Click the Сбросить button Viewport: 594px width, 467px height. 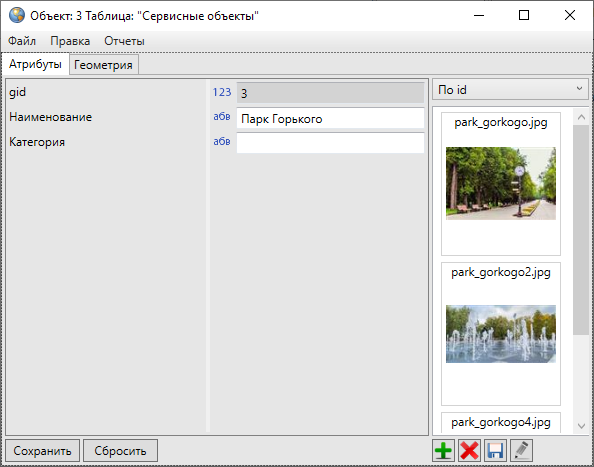point(120,451)
